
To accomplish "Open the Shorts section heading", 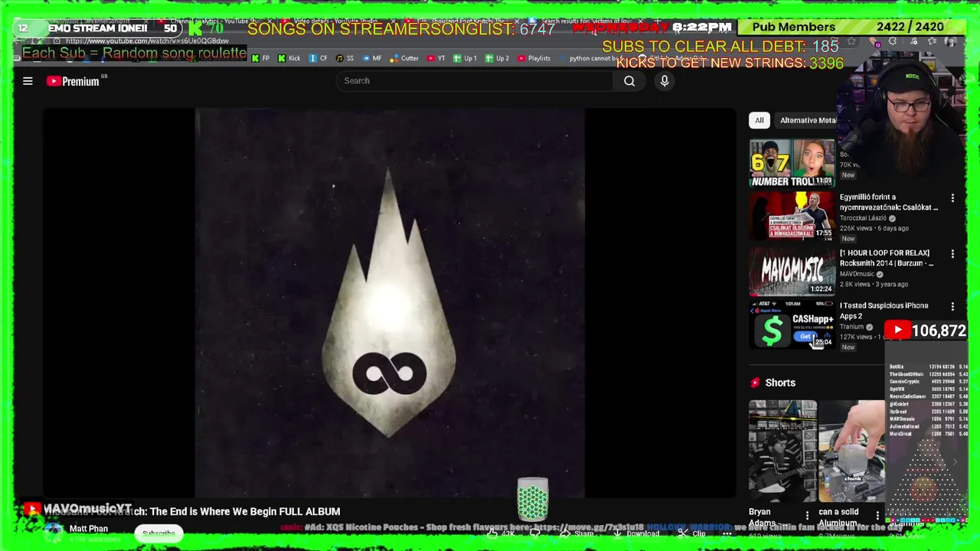I will tap(780, 383).
